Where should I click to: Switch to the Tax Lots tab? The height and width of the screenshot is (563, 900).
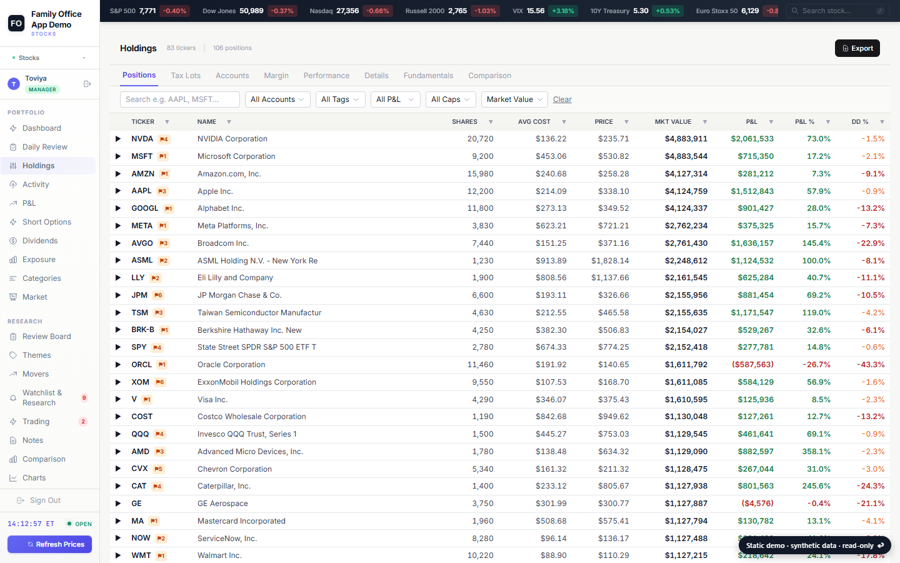click(x=185, y=75)
